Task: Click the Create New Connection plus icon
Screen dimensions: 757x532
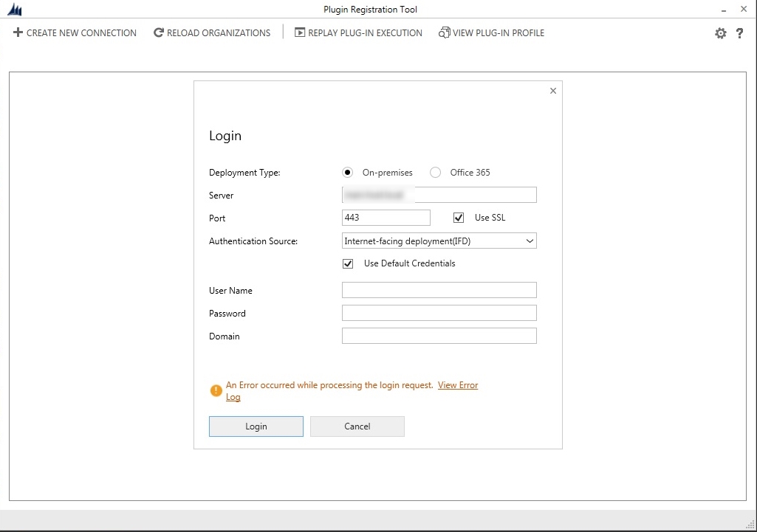Action: tap(18, 32)
